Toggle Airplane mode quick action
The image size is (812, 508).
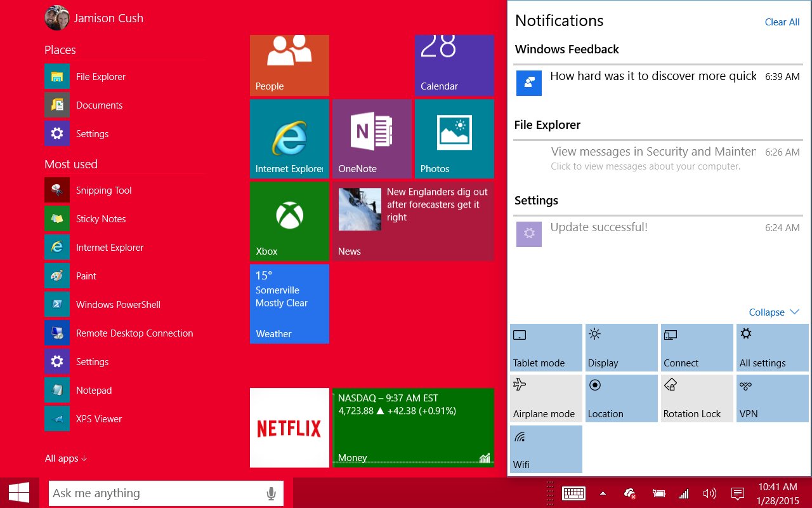click(x=546, y=399)
